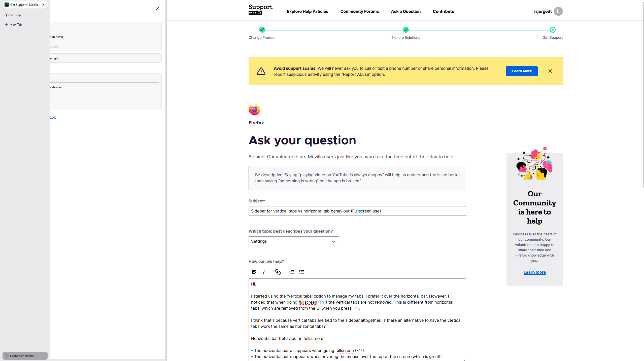Click the Subject input field
The width and height of the screenshot is (644, 361).
tap(357, 211)
